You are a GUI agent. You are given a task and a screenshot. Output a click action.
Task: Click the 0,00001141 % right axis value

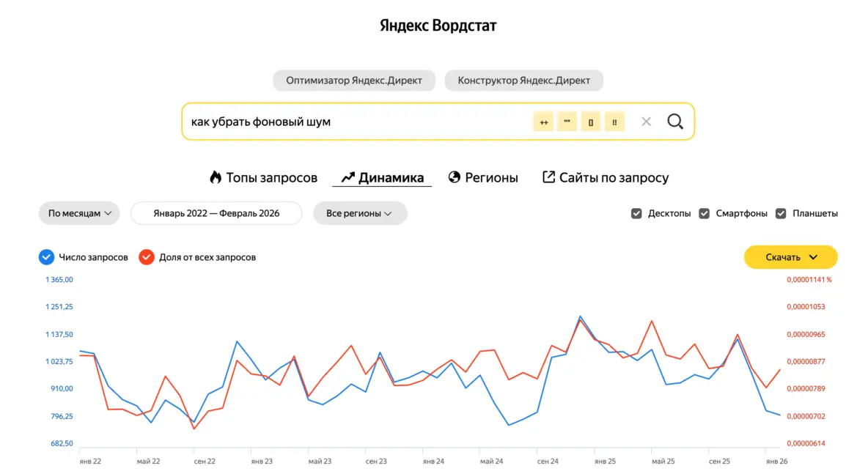(809, 280)
